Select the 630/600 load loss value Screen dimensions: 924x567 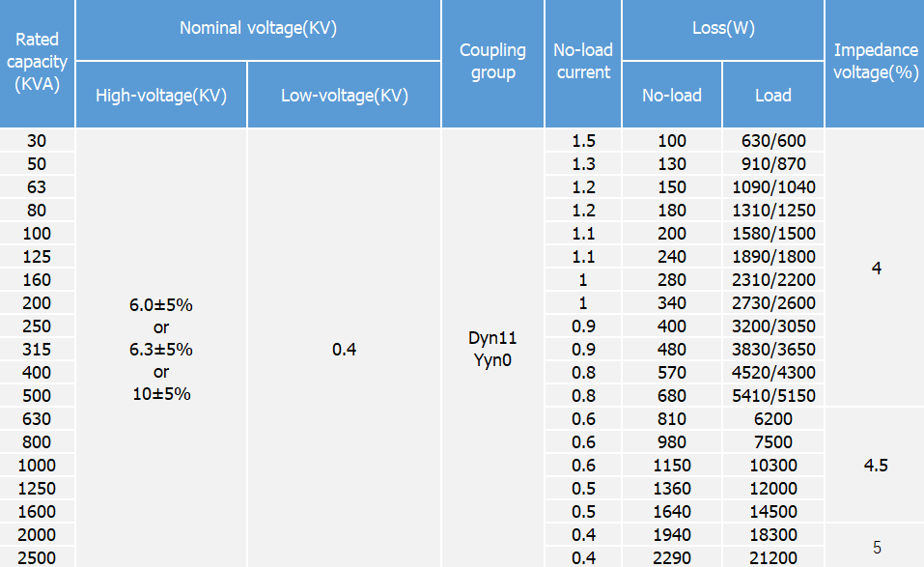[772, 141]
